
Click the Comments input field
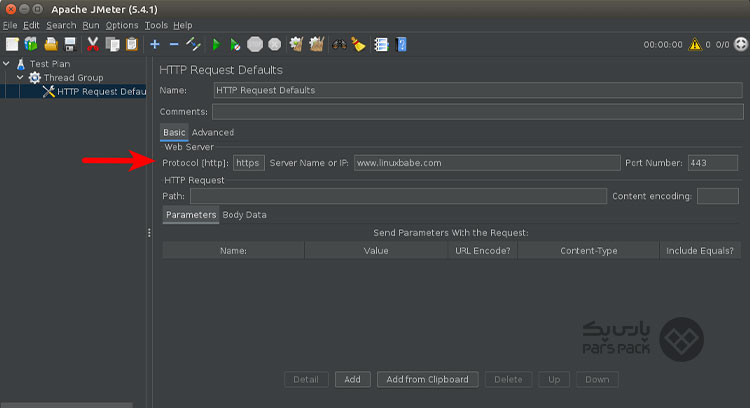coord(478,111)
